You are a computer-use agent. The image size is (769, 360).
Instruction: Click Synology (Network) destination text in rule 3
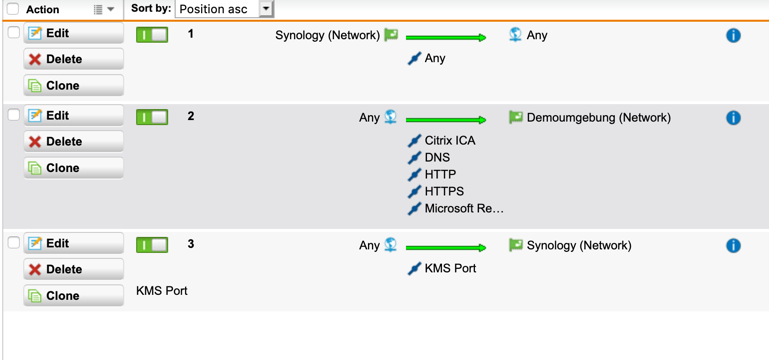(x=579, y=245)
